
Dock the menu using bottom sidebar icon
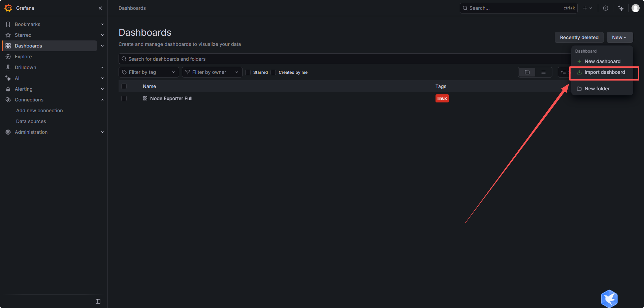pos(98,301)
